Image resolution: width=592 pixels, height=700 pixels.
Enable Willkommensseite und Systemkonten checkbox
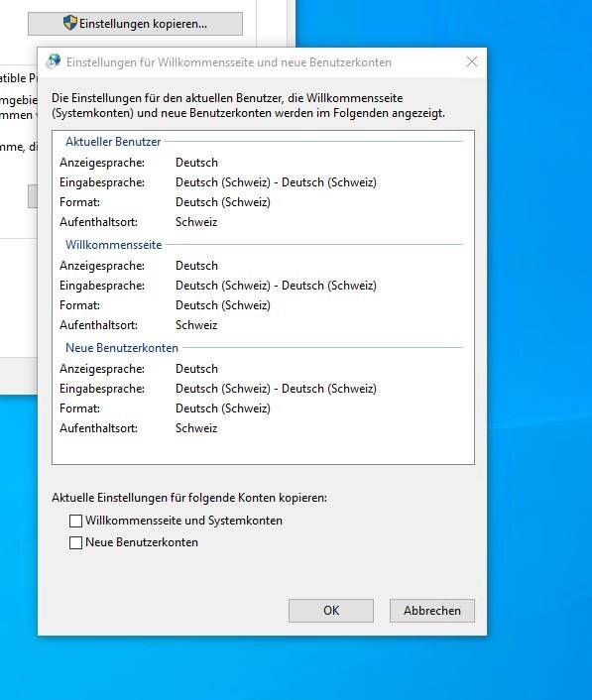click(76, 521)
